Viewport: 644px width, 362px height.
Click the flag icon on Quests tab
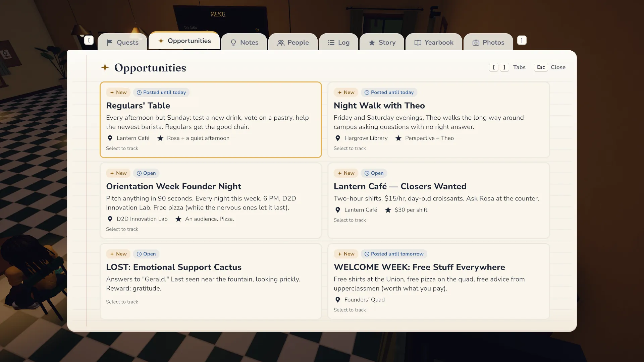110,43
